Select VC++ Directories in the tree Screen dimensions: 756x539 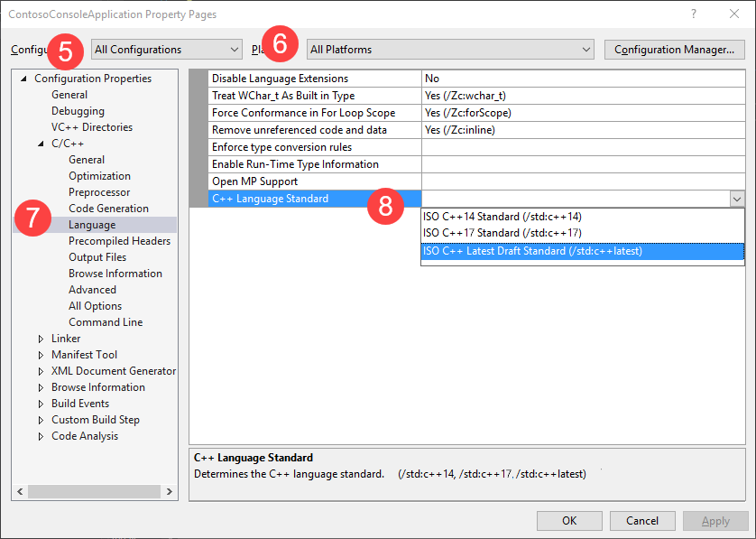pos(92,127)
